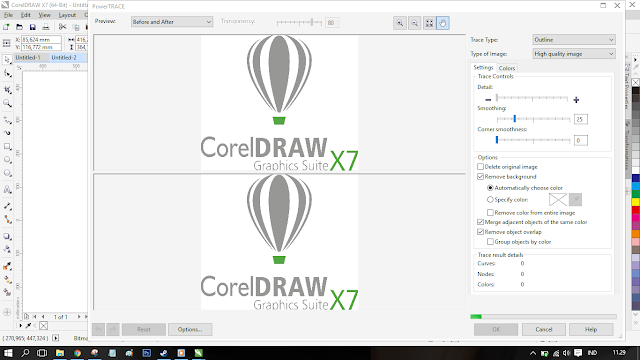The width and height of the screenshot is (640, 360).
Task: Select the Rectangle tool in CorelDRAW toolbox
Action: [7, 147]
